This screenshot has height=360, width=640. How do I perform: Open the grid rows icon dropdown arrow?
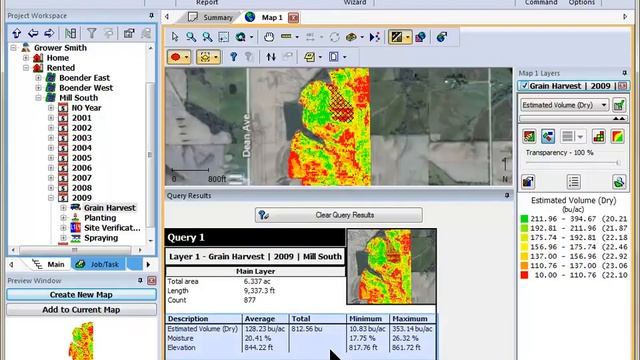point(580,136)
